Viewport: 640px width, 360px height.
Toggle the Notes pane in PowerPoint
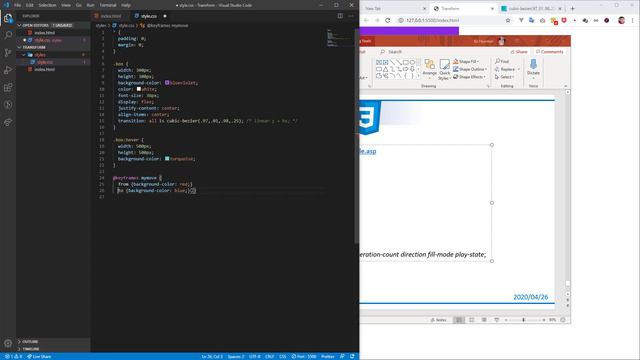point(438,320)
